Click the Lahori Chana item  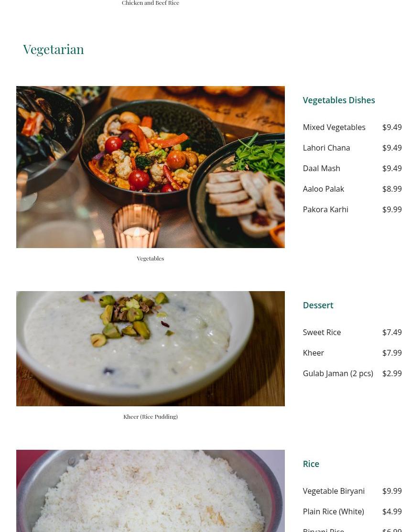326,148
